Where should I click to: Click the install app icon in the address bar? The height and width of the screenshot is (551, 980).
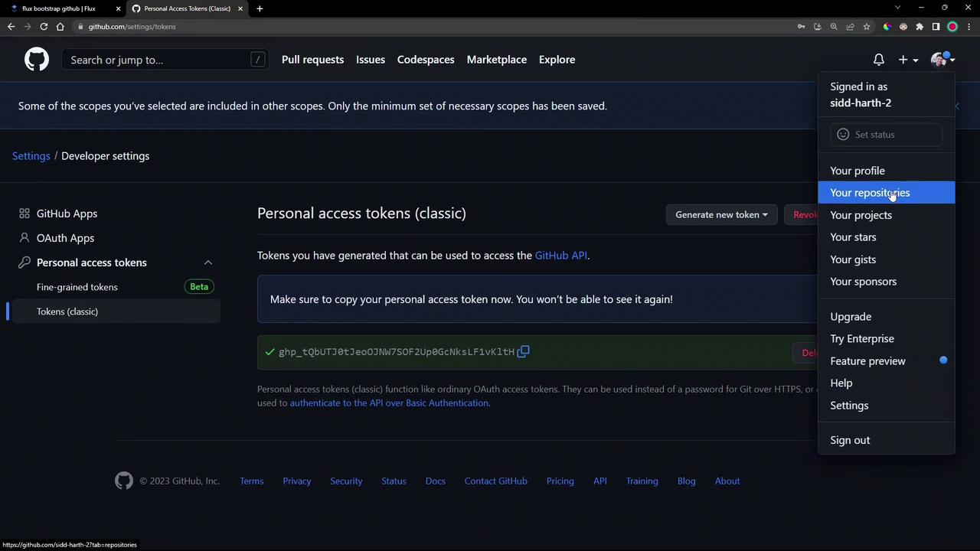818,27
